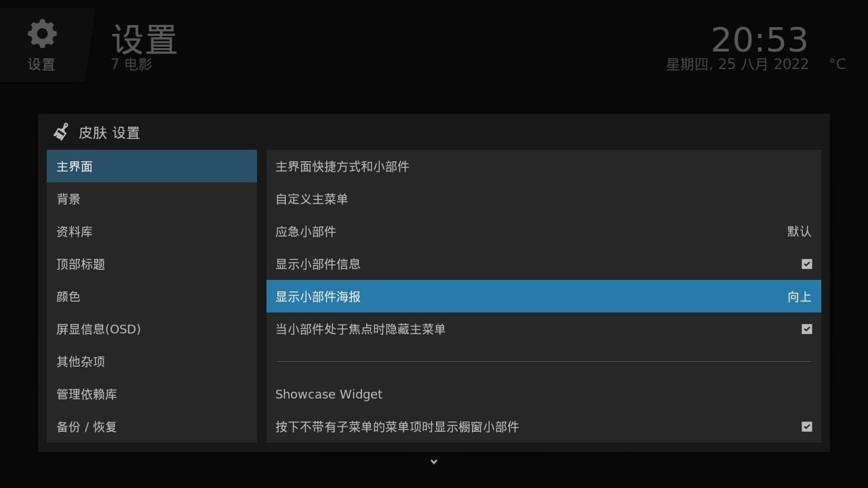Change 应急小部件 value 默认
Viewport: 868px width, 488px height.
click(x=799, y=232)
